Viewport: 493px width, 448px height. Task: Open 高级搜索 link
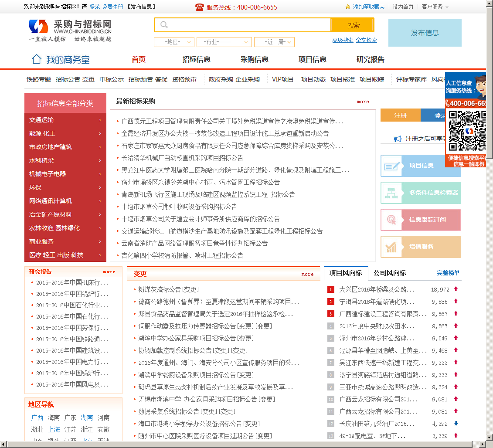pyautogui.click(x=343, y=40)
